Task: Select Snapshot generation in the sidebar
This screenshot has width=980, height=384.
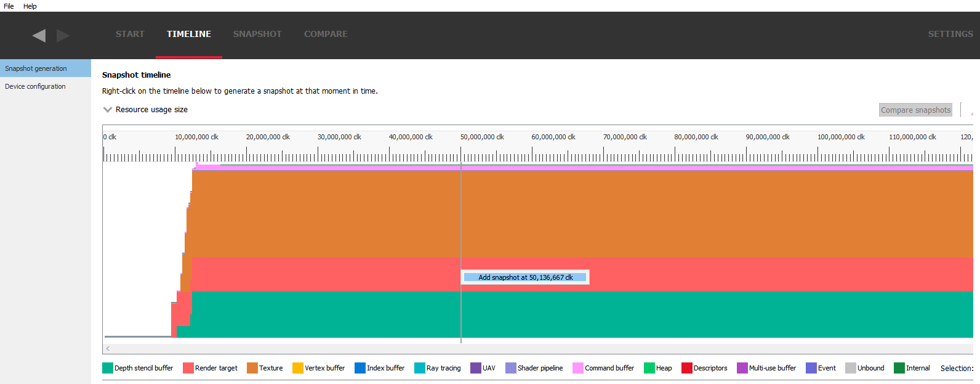Action: (36, 68)
